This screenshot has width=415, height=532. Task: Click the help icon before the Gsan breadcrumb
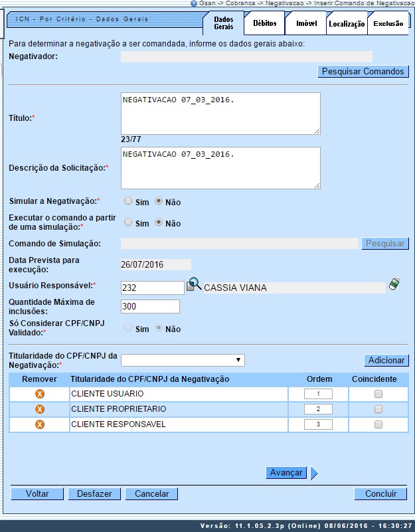[193, 3]
